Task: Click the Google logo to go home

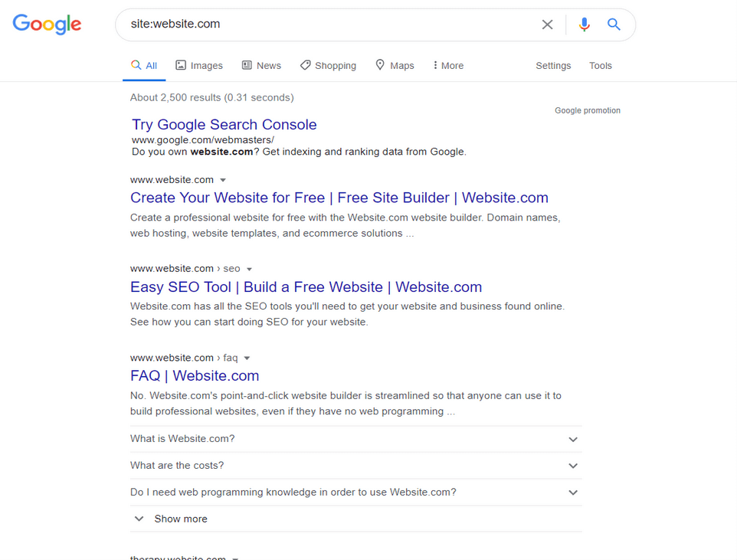Action: point(46,24)
